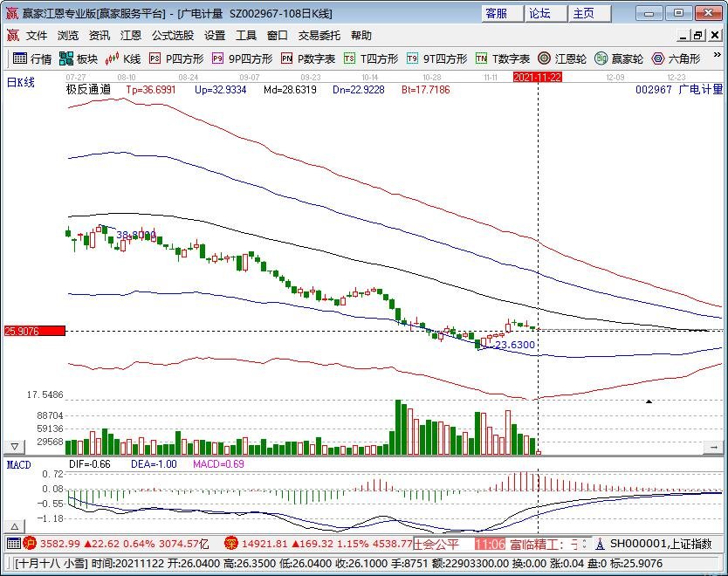Click the 14921.81 Shenzhen index value
This screenshot has width=728, height=576.
point(264,544)
